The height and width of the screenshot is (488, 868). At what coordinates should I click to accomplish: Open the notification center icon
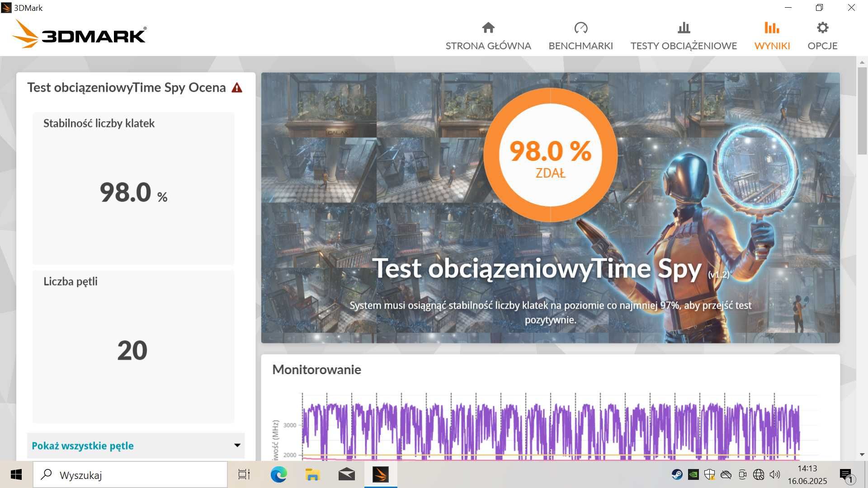(846, 475)
